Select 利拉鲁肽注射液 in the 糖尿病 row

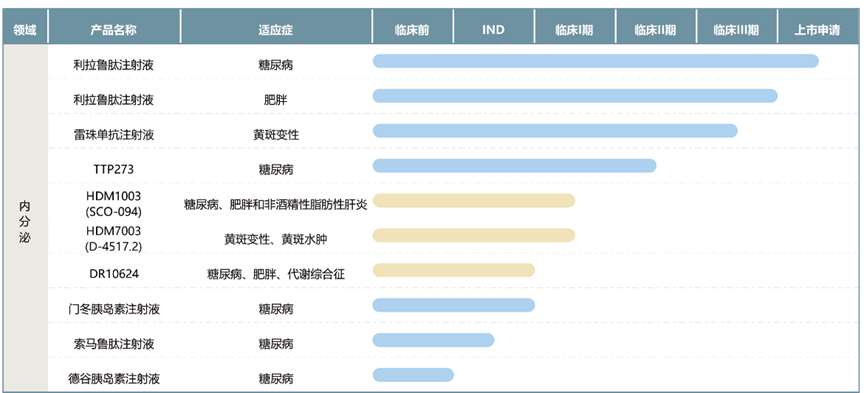(114, 64)
